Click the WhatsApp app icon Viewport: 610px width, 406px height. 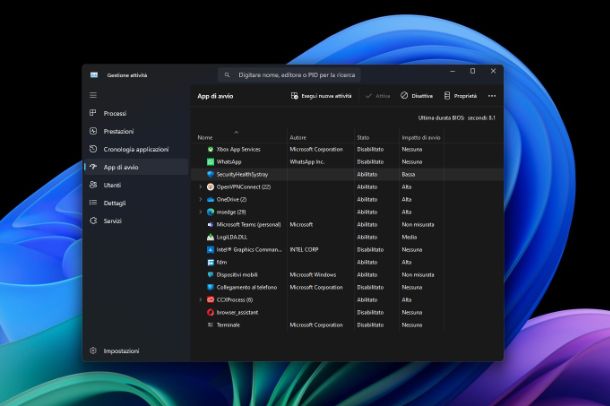click(x=210, y=162)
